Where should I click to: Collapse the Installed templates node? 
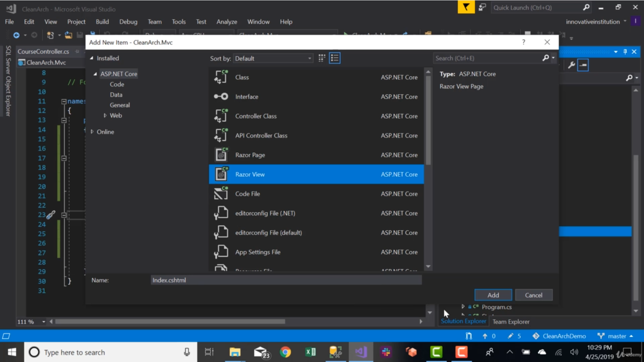(x=92, y=58)
